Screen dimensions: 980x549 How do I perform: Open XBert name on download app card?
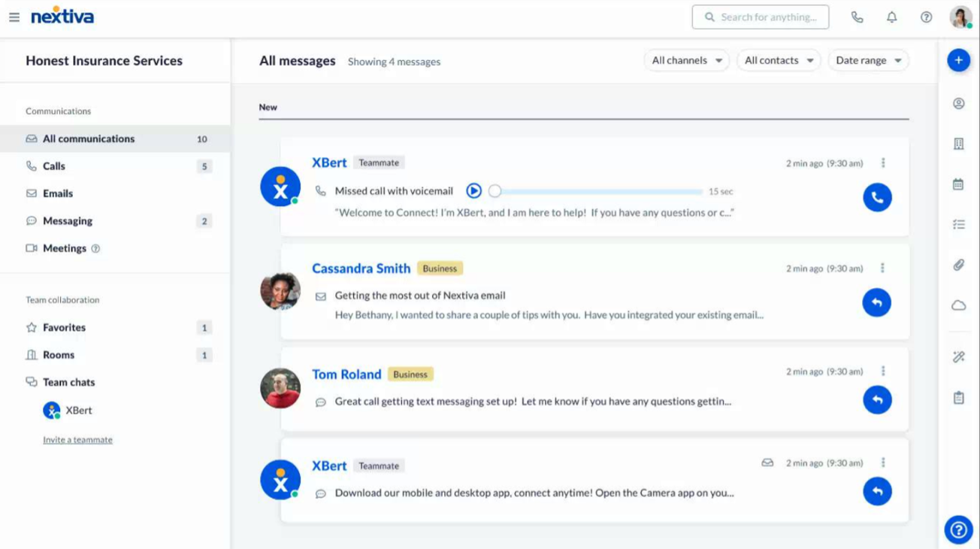tap(329, 466)
